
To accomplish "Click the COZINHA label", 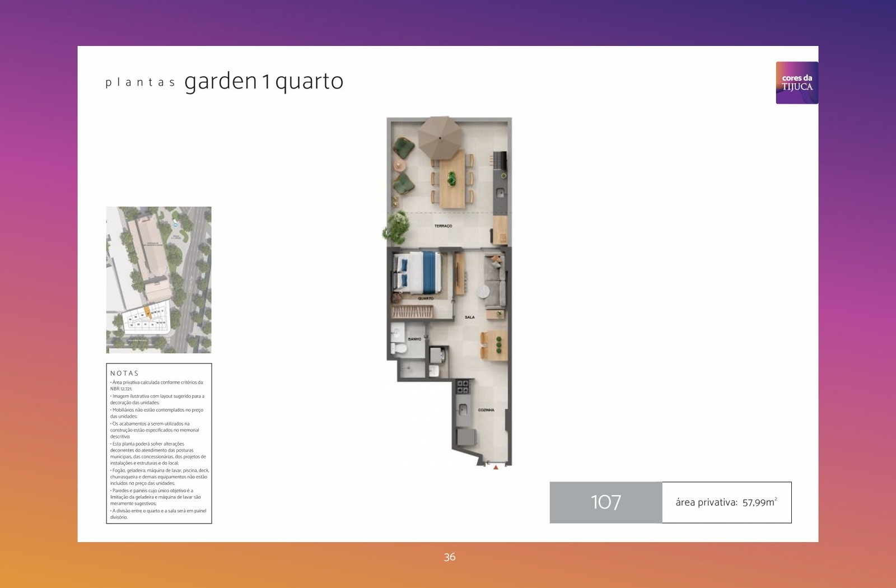I will tap(486, 410).
